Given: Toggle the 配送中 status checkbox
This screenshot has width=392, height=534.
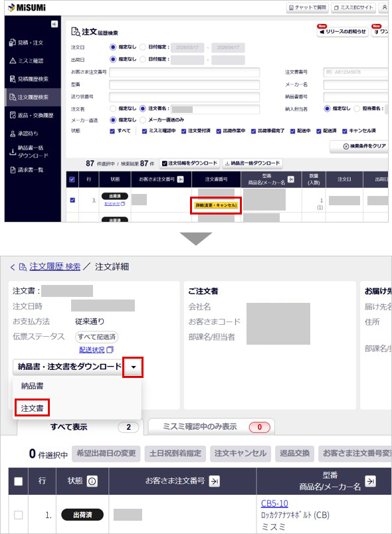Looking at the screenshot, I should [x=292, y=131].
